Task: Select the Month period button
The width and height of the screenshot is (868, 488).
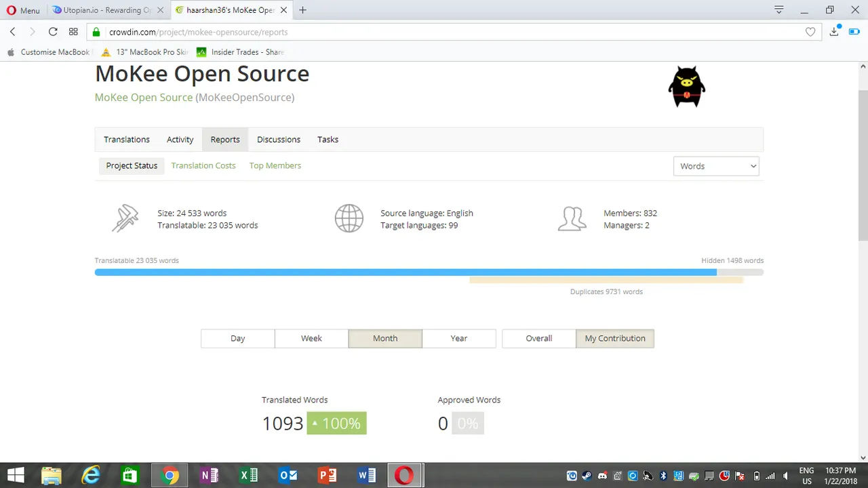Action: pyautogui.click(x=385, y=338)
